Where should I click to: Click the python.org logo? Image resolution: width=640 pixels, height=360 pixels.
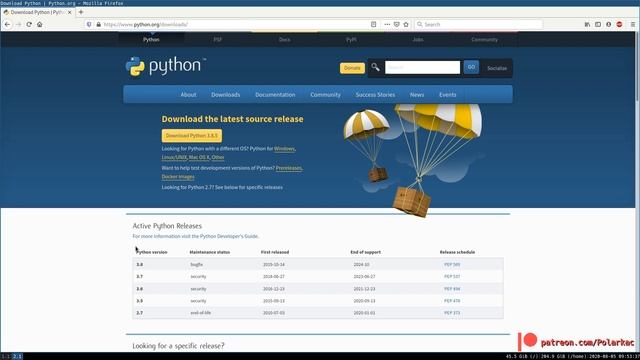click(166, 66)
